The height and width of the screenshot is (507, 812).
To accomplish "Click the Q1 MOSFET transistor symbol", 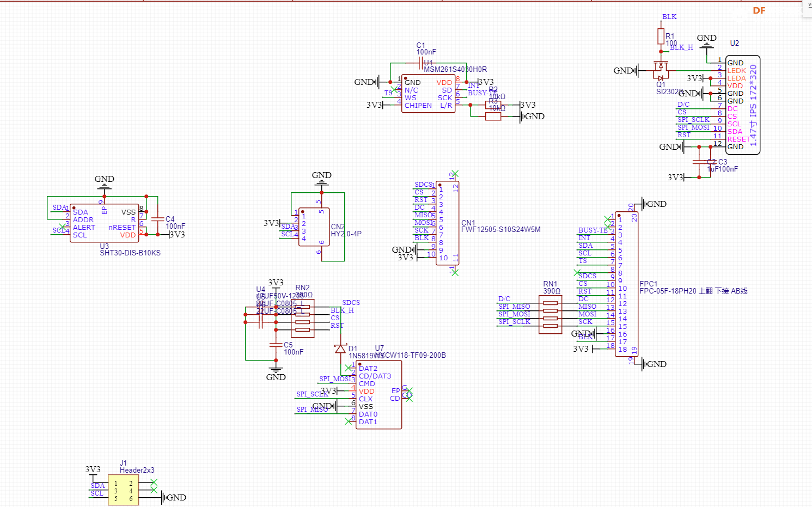I will click(x=661, y=68).
